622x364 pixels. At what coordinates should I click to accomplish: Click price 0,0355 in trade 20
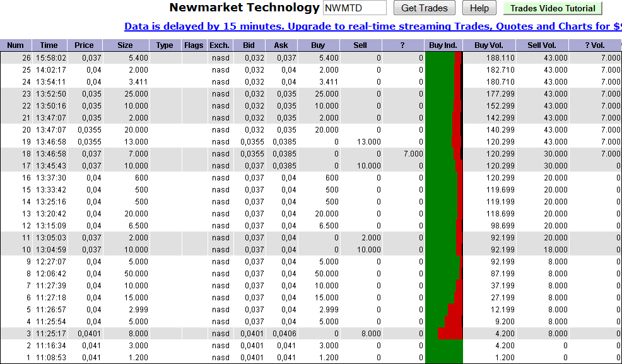click(x=89, y=130)
